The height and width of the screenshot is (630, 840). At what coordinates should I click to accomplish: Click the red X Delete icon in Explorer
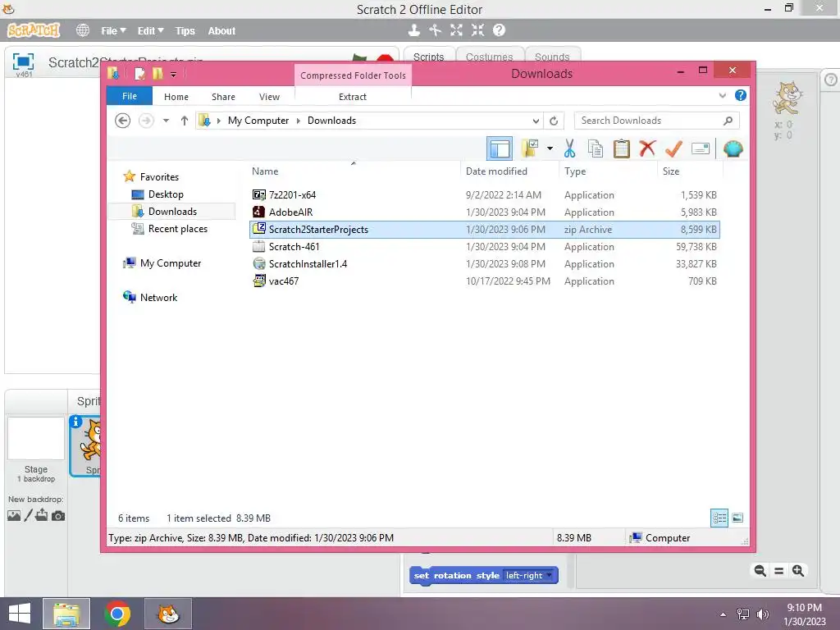pos(647,148)
